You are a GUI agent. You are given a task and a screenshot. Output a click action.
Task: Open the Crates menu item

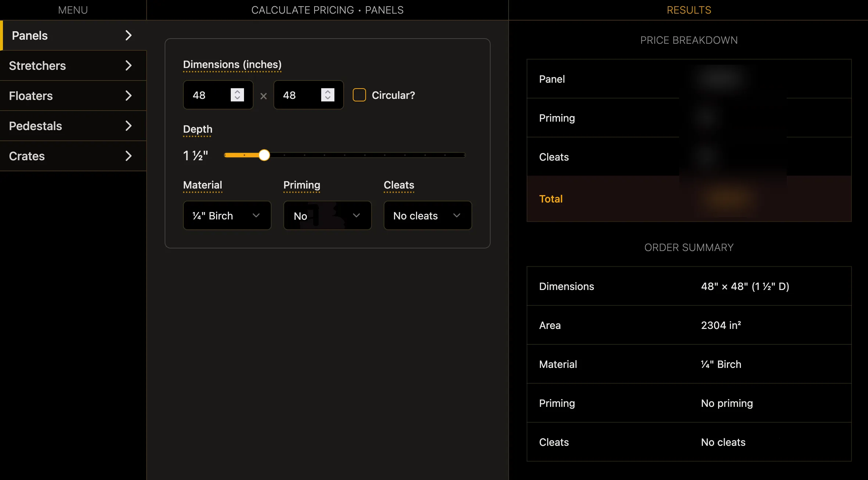coord(73,156)
